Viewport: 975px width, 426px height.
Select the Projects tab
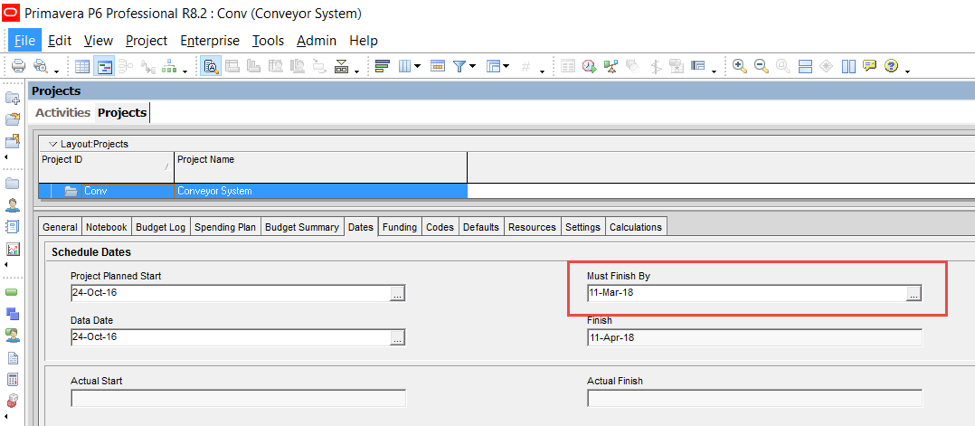tap(122, 113)
